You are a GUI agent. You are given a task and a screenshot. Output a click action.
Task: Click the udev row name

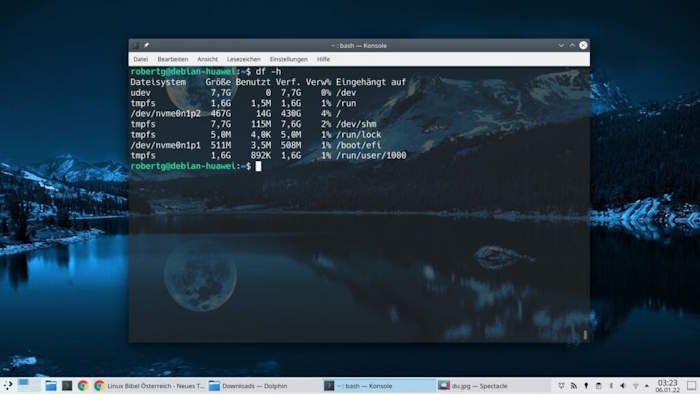coord(141,93)
